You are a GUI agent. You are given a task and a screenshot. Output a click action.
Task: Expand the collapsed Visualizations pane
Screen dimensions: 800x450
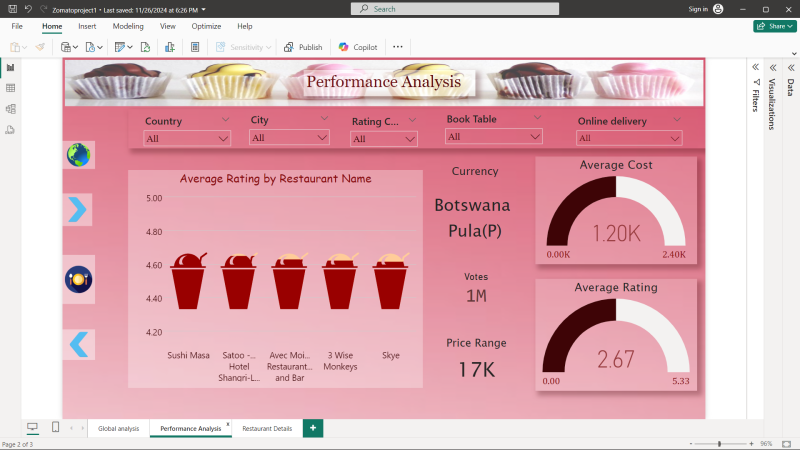point(771,67)
